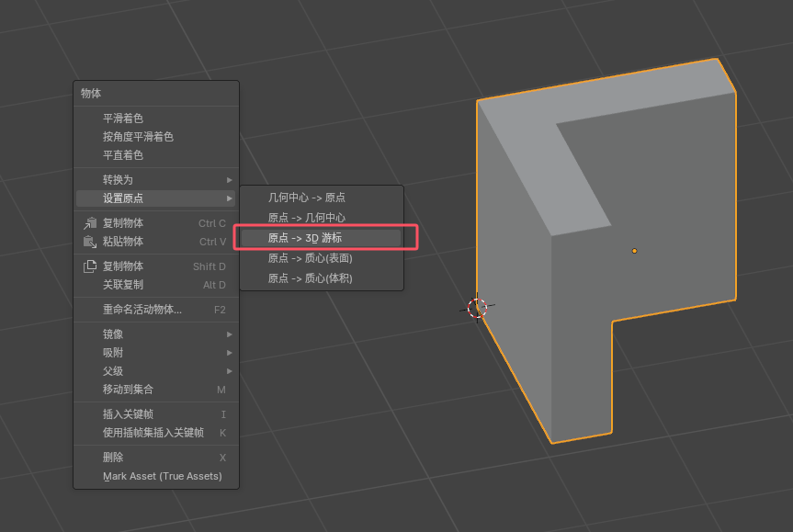
Task: Click the Shift D 复制物体 duplicate icon
Action: [90, 266]
